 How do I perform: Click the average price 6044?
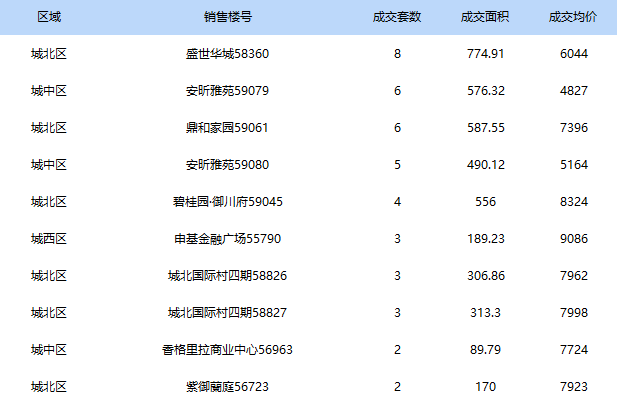[574, 54]
